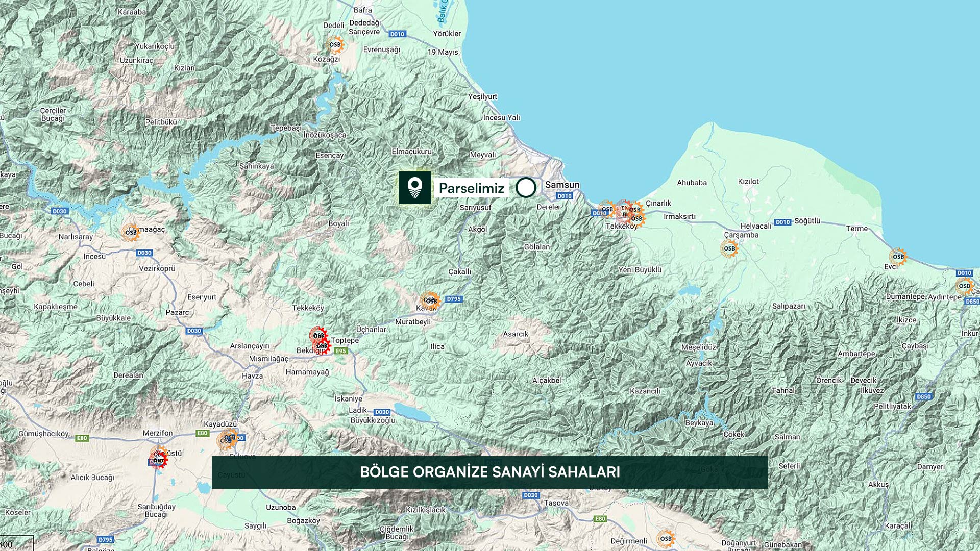Select the OSB marker above Evci

click(898, 257)
